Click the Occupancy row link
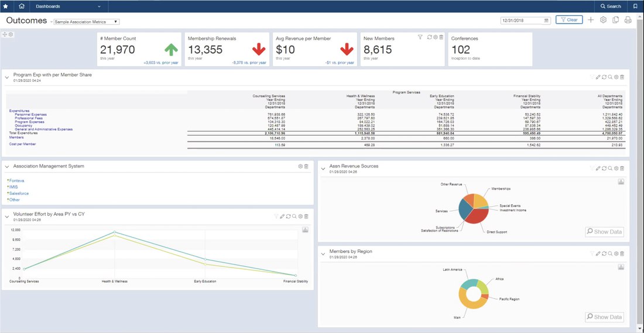 point(23,125)
